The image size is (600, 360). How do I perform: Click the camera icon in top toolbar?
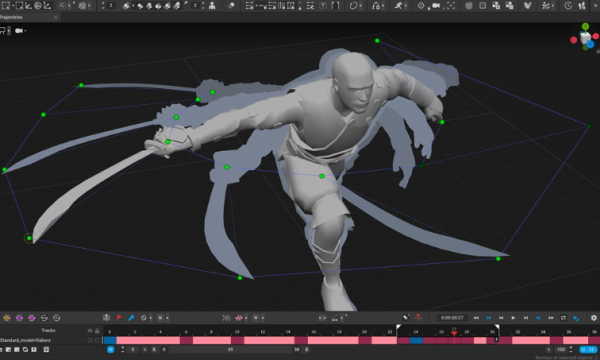tap(436, 5)
